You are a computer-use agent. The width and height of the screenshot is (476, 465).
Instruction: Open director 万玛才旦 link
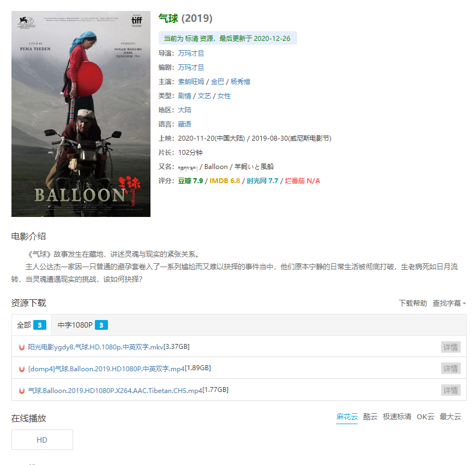[x=191, y=53]
